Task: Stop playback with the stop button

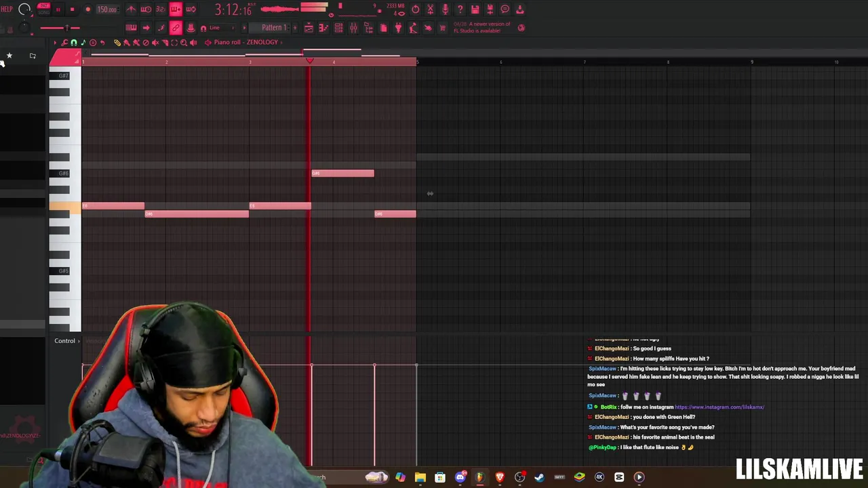Action: [x=73, y=9]
